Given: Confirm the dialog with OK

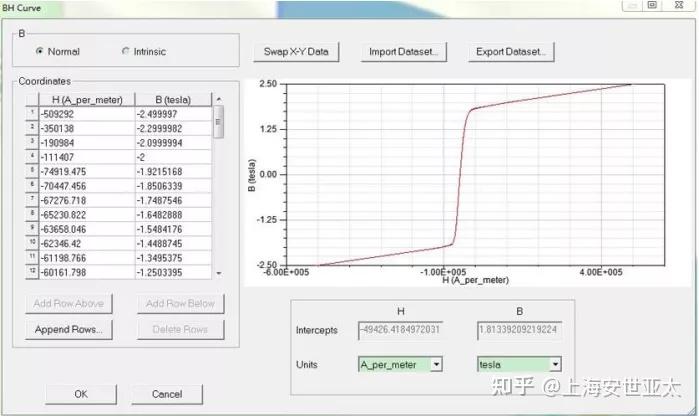Looking at the screenshot, I should [81, 394].
